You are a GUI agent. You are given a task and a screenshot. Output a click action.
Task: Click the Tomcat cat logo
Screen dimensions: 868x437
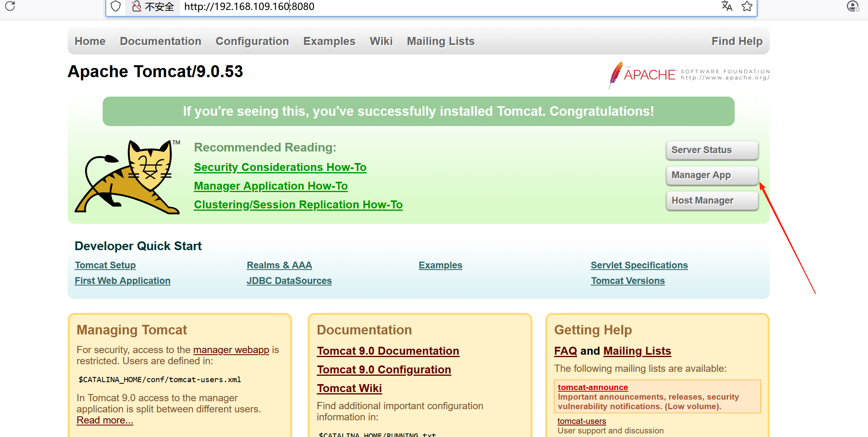127,177
